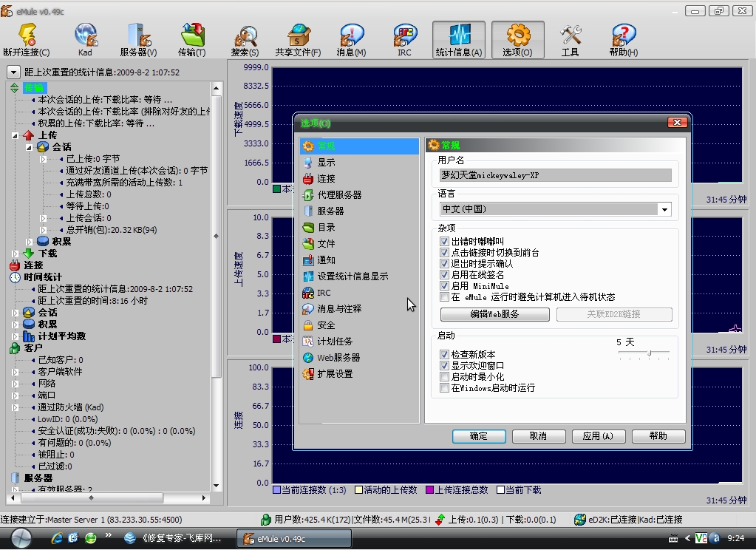Toggle the 出错时嘟嘟叫 beep on error checkbox
756x550 pixels.
(x=445, y=241)
